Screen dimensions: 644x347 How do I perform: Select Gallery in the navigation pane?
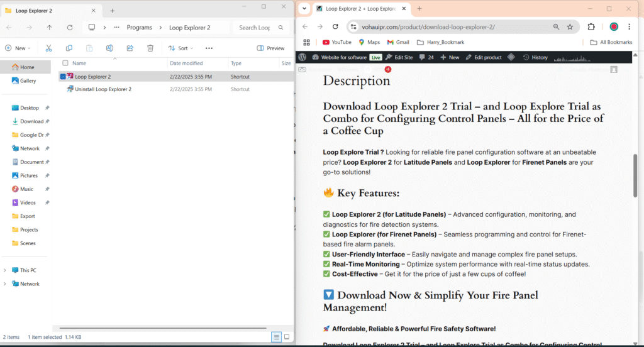pos(28,80)
